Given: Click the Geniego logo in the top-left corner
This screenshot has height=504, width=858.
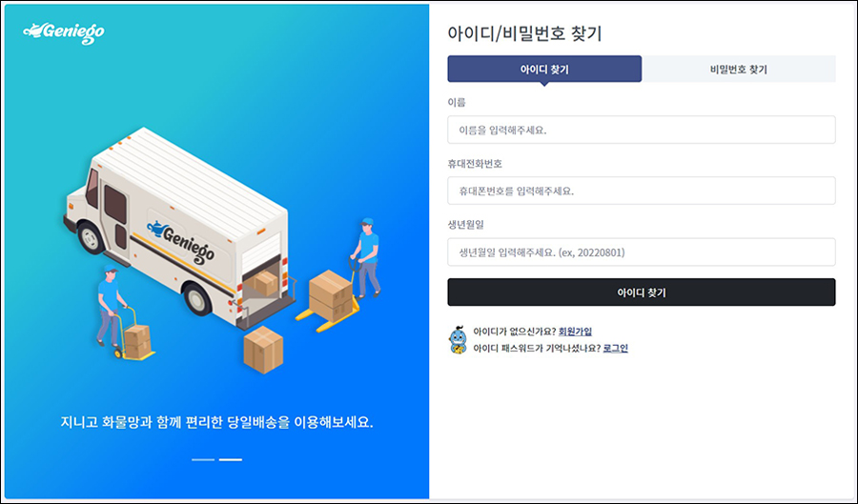Looking at the screenshot, I should [64, 32].
